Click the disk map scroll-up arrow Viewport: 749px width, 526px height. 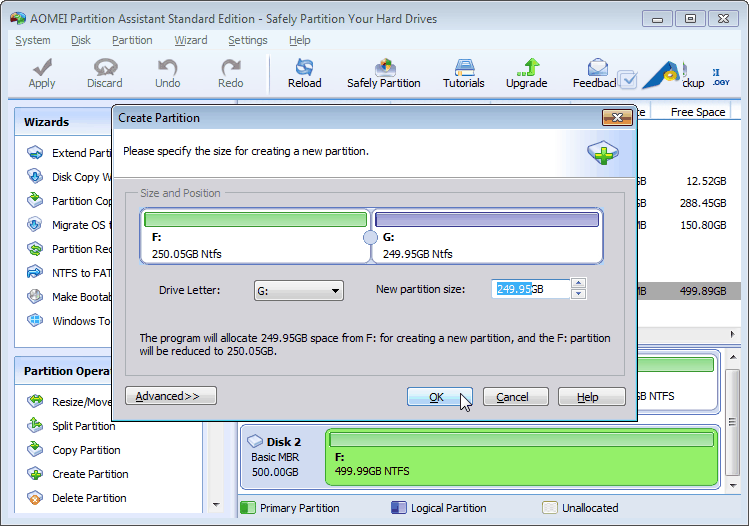pyautogui.click(x=733, y=357)
